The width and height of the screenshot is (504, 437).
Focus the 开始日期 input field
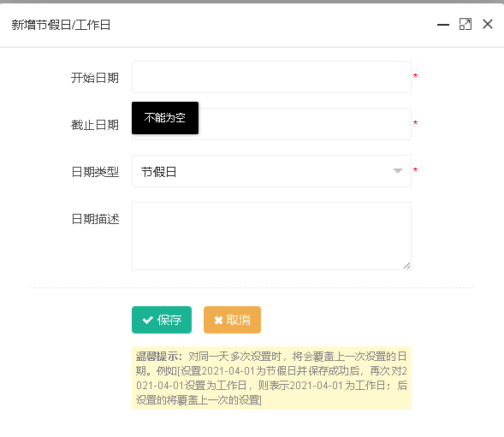click(271, 77)
